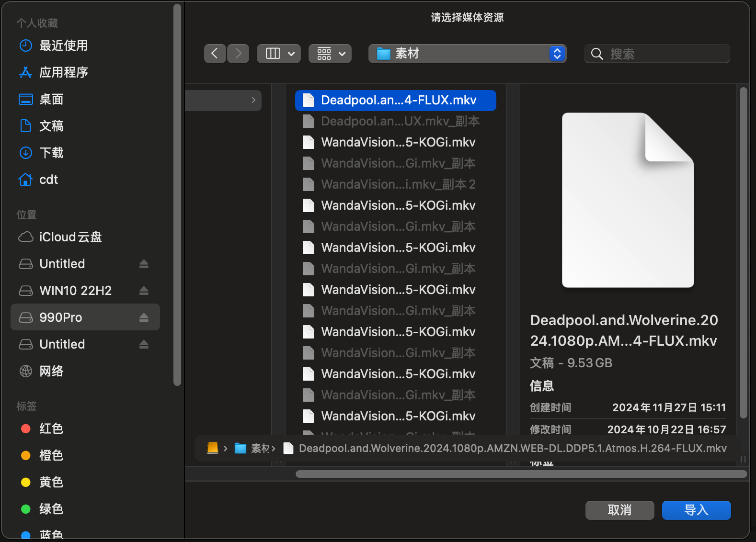
Task: Click the document icon beside 文稿
Action: point(25,126)
